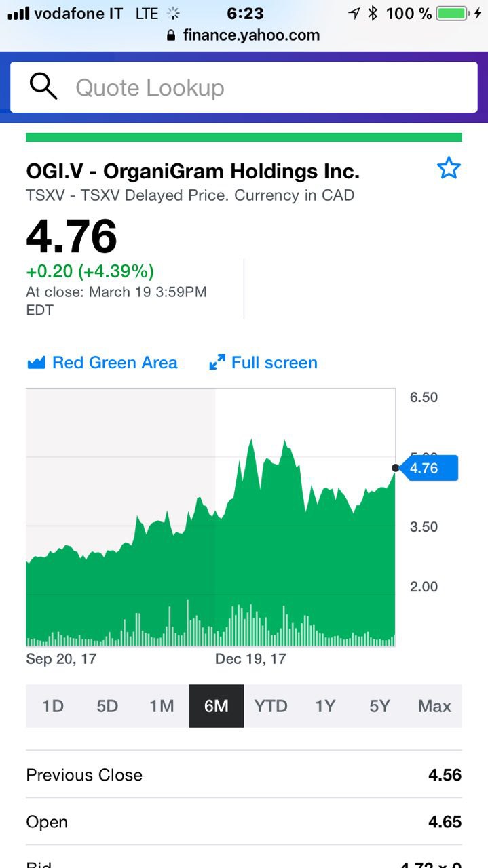Tap the large 4.76 price
The image size is (488, 868).
[71, 235]
